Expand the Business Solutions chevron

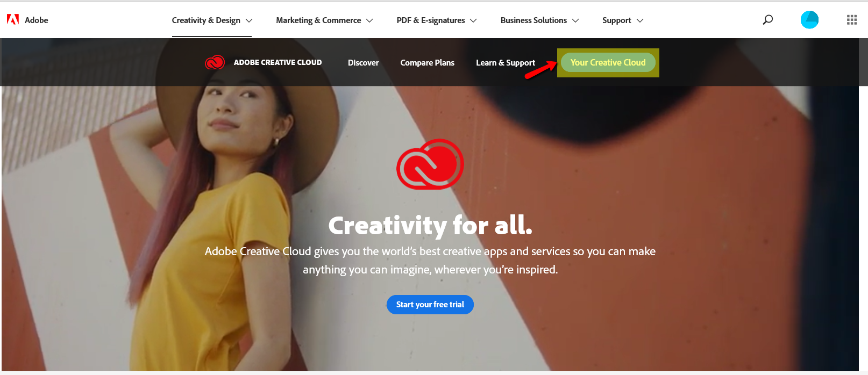[x=575, y=20]
